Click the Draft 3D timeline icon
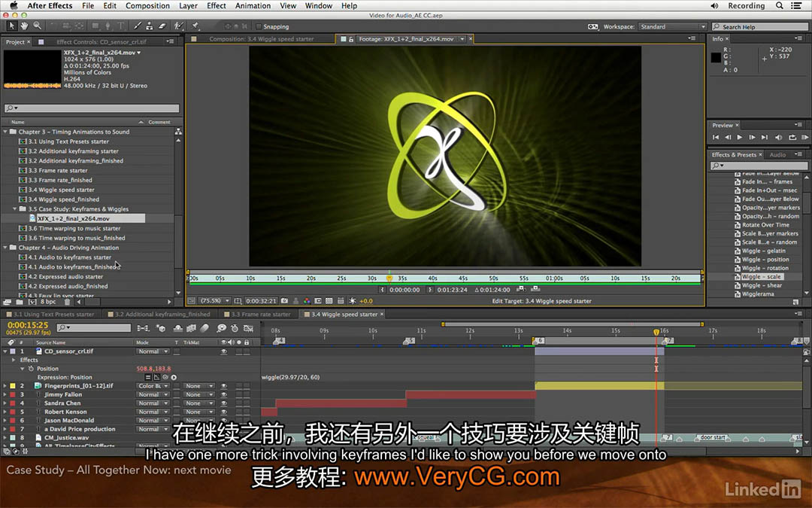The height and width of the screenshot is (508, 812). pos(161,328)
